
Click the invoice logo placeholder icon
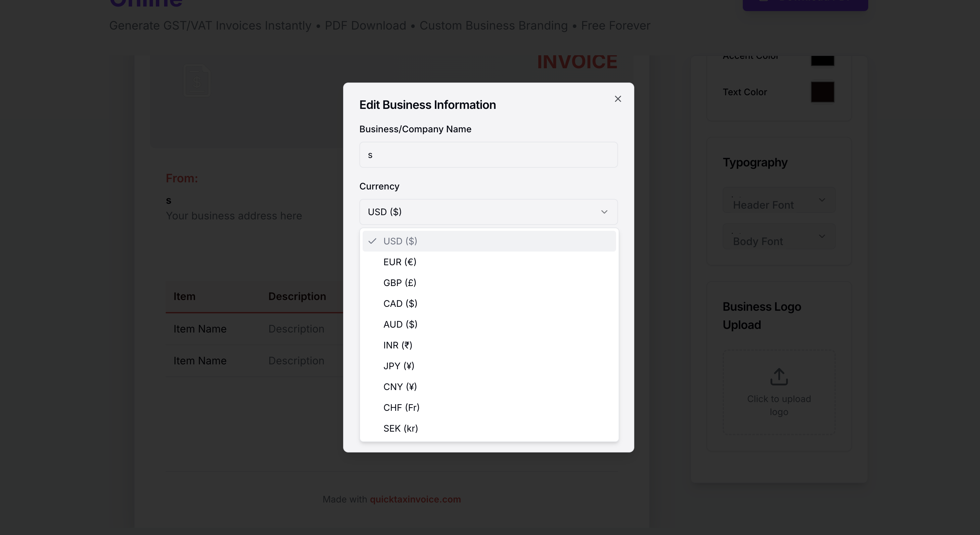[197, 81]
